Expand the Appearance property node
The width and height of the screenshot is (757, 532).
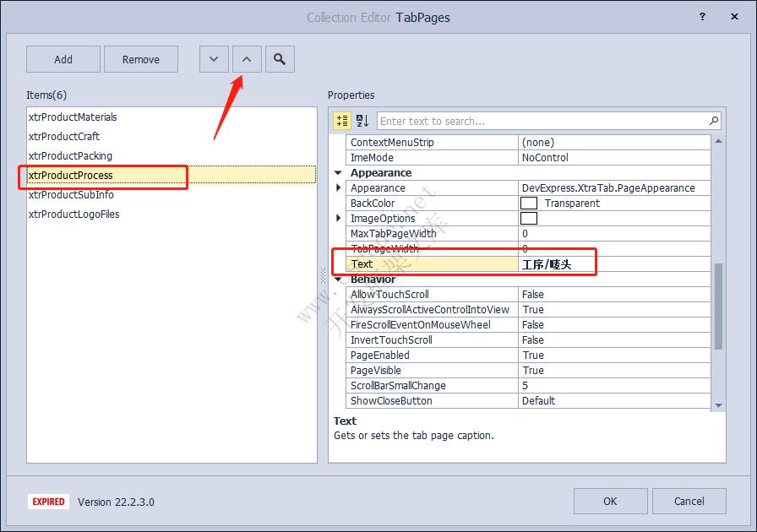[x=340, y=188]
